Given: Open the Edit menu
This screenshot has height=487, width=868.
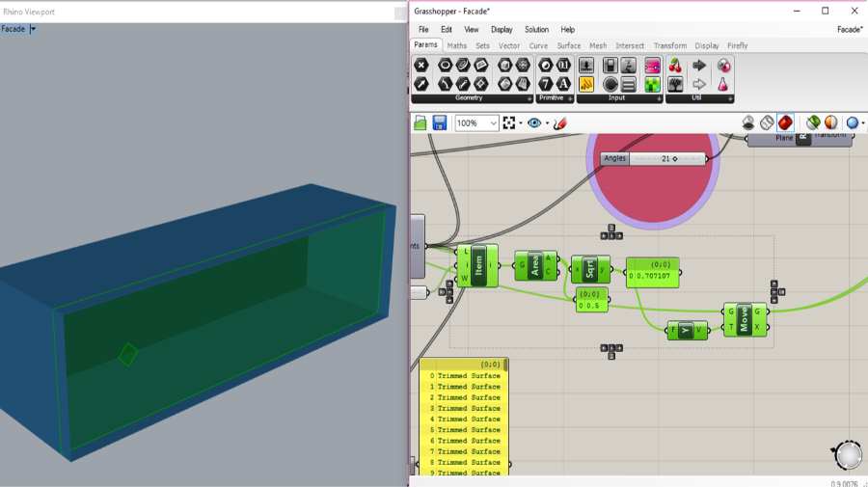Looking at the screenshot, I should (x=447, y=29).
